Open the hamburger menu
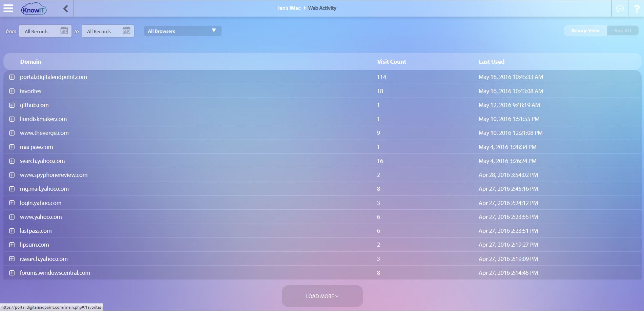Viewport: 644px width, 311px height. click(x=8, y=8)
